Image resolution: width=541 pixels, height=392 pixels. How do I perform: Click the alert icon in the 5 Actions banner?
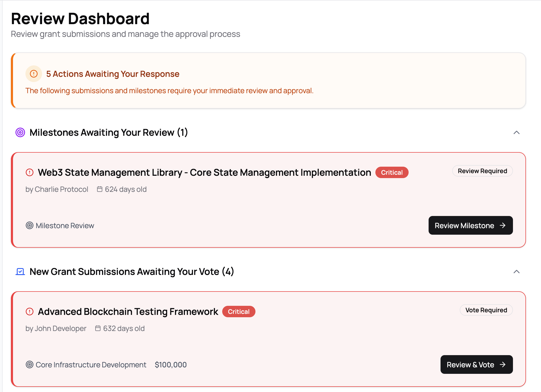33,74
